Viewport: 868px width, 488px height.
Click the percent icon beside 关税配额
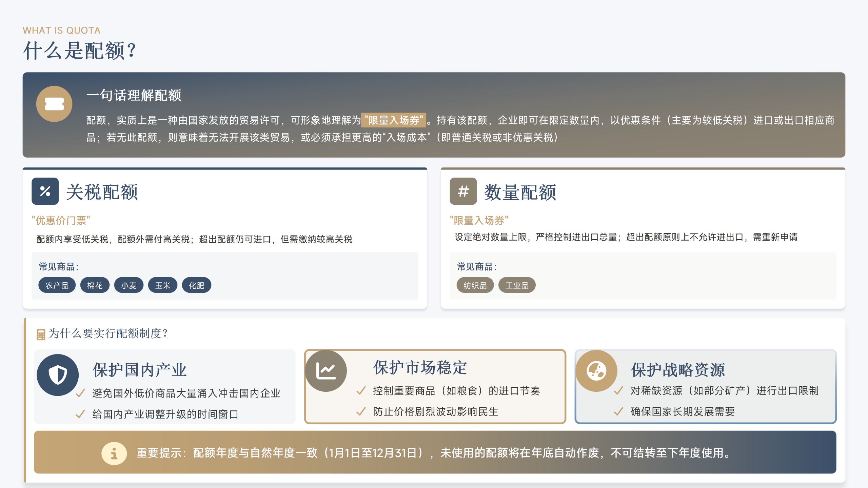pyautogui.click(x=45, y=191)
